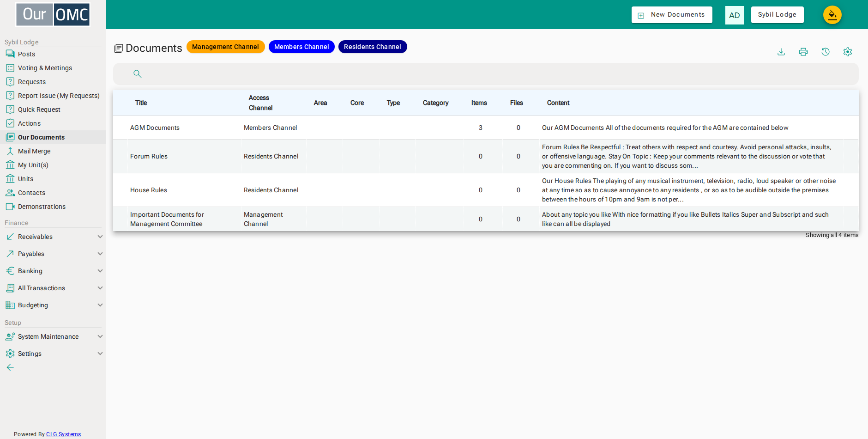Click in the documents search field
This screenshot has width=868, height=439.
(x=486, y=74)
